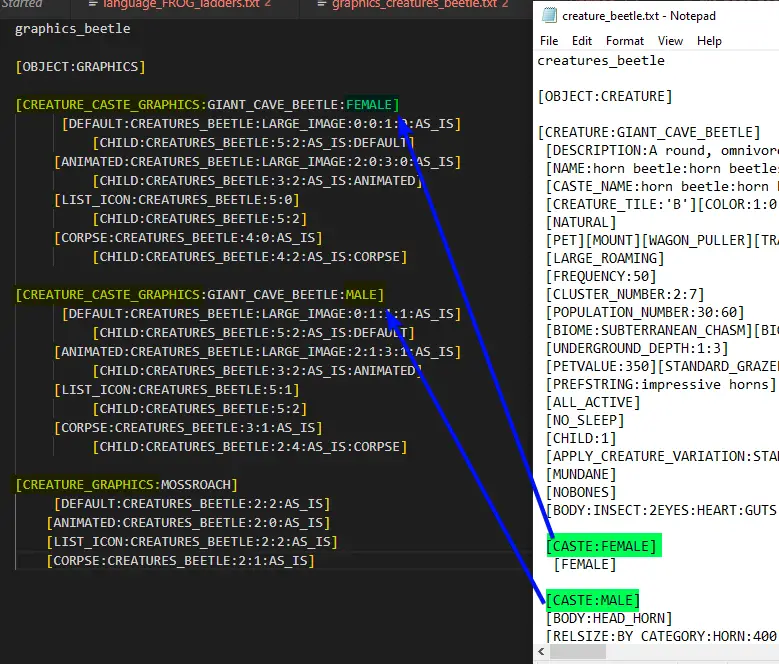Click the [LIST_ICON:CREATURES_BEETLE:2:2:AS_IS] line
Viewport: 779px width, 664px height.
click(192, 541)
